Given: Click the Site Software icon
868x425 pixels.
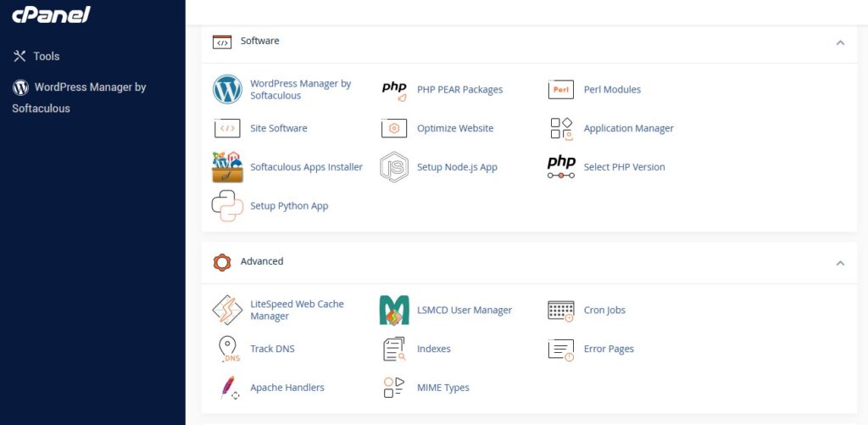Looking at the screenshot, I should (227, 128).
